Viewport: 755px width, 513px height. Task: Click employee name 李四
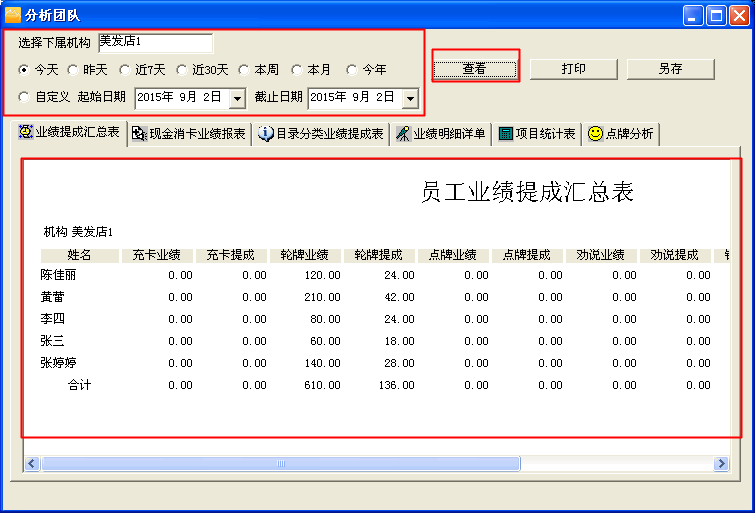click(52, 319)
